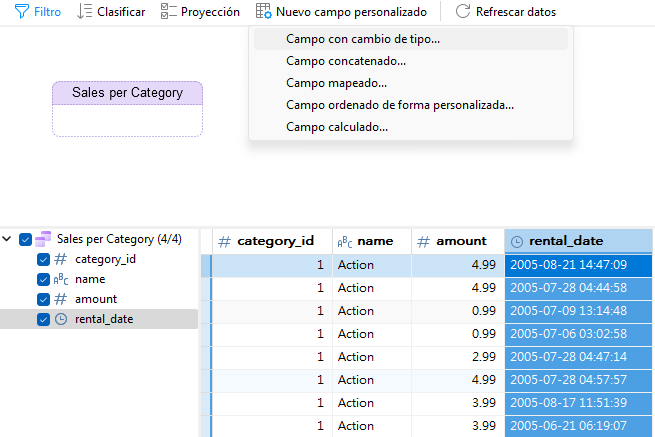This screenshot has height=437, width=655.
Task: Click the hash icon in amount column header
Action: [x=423, y=241]
